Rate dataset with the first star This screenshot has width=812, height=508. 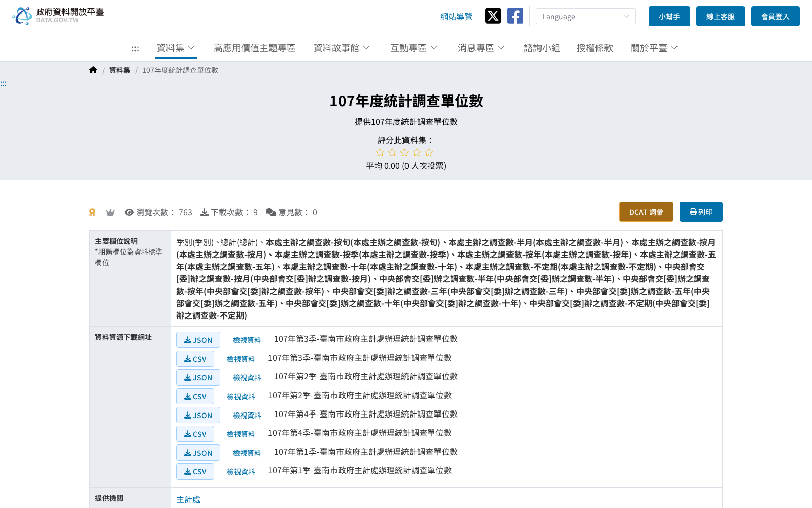pyautogui.click(x=380, y=152)
